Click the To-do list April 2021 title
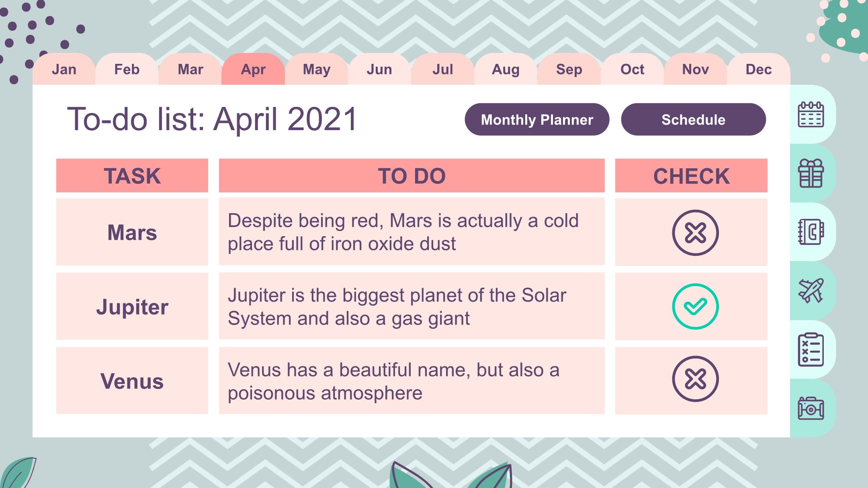Image resolution: width=868 pixels, height=488 pixels. coord(212,119)
